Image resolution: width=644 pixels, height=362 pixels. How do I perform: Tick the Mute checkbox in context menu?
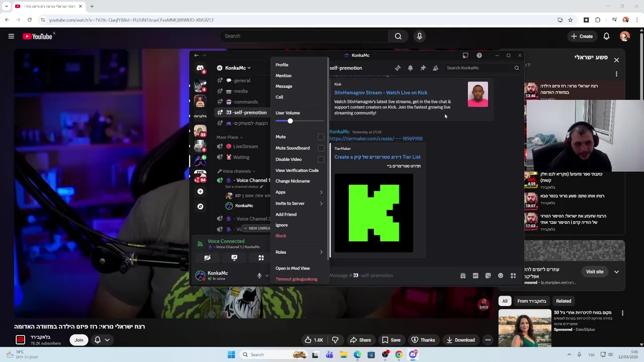click(321, 137)
